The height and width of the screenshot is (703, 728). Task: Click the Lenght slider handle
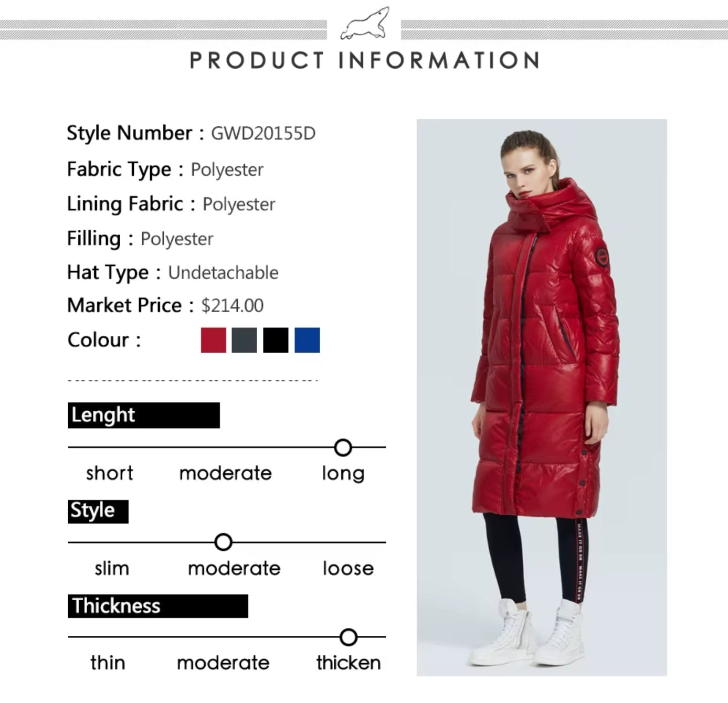pos(343,448)
